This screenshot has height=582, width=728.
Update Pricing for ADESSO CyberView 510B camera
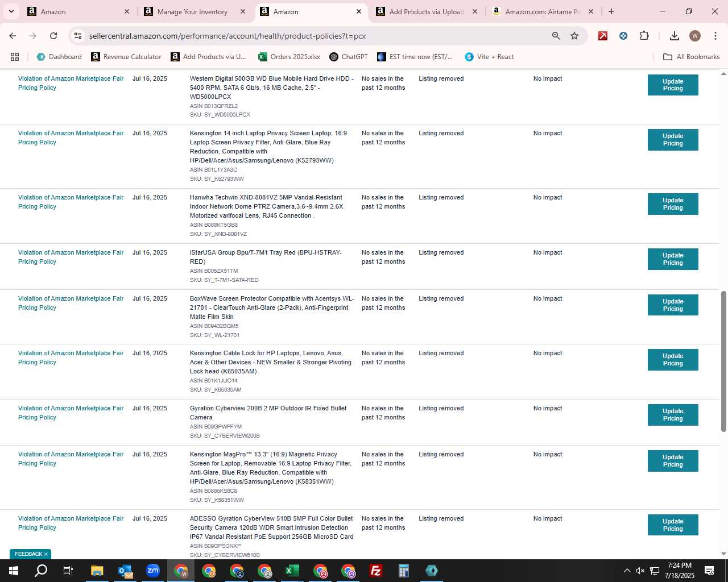[673, 525]
